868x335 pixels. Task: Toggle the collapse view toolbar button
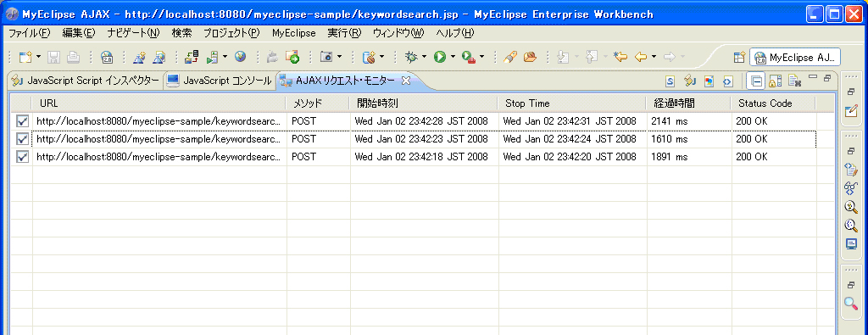pyautogui.click(x=756, y=81)
